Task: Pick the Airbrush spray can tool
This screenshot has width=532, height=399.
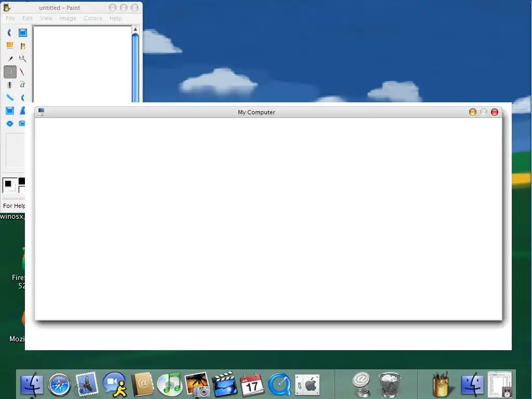Action: pos(10,85)
